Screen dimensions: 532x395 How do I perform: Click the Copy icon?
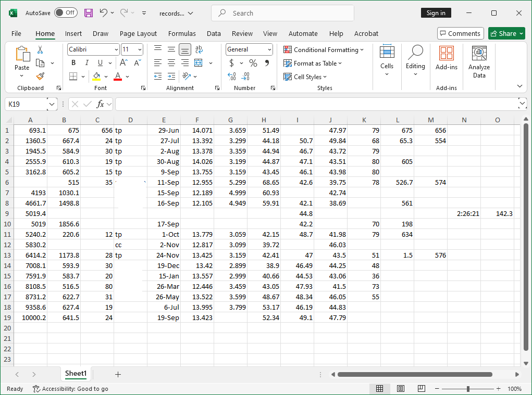tap(40, 63)
